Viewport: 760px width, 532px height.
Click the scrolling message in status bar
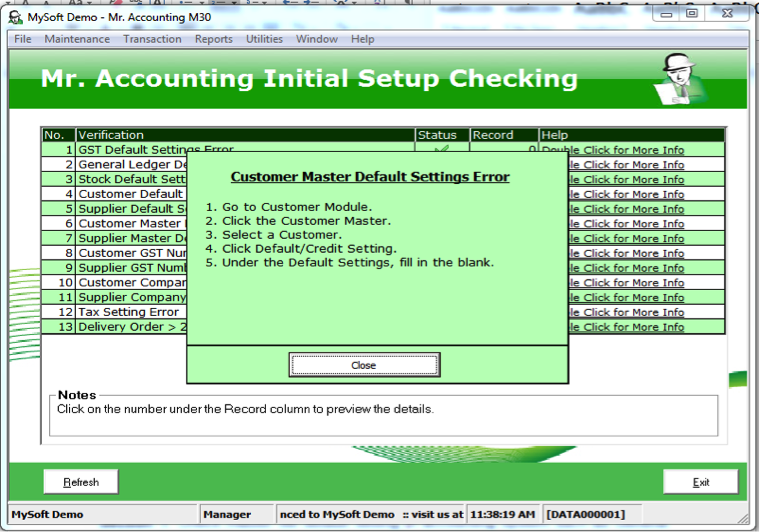[x=371, y=515]
